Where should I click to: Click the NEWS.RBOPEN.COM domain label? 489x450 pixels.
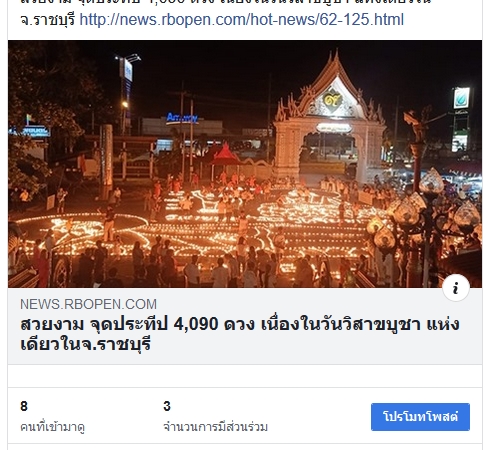(x=88, y=304)
